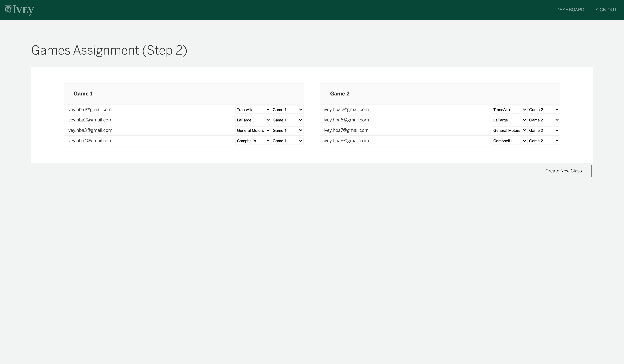Open game dropdown for ivey.hba4@gmail.com
This screenshot has height=364, width=624.
[x=287, y=141]
